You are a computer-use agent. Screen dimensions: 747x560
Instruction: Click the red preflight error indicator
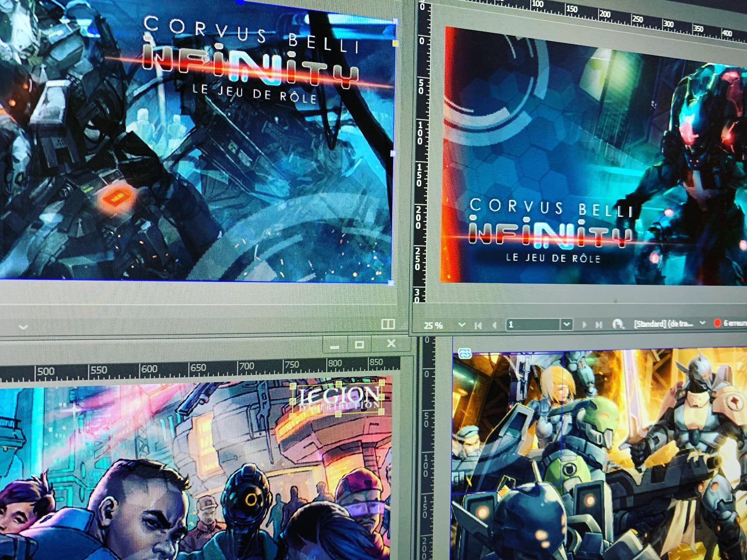[717, 323]
